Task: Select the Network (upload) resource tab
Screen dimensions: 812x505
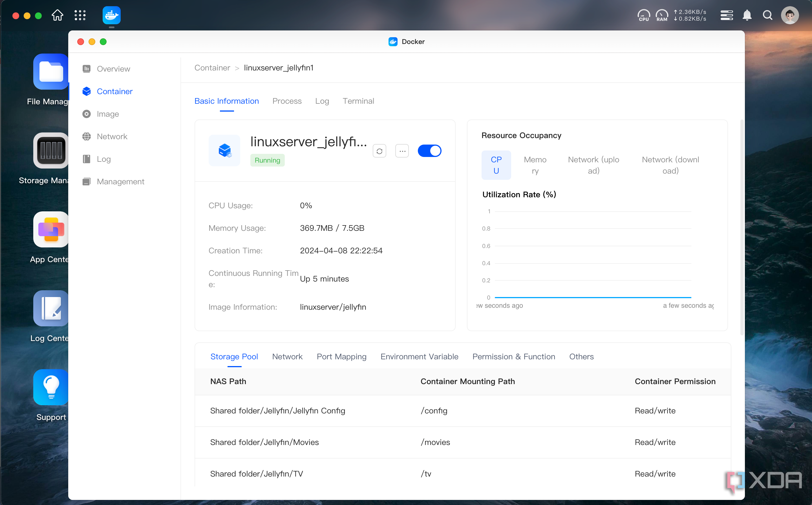Action: point(593,165)
